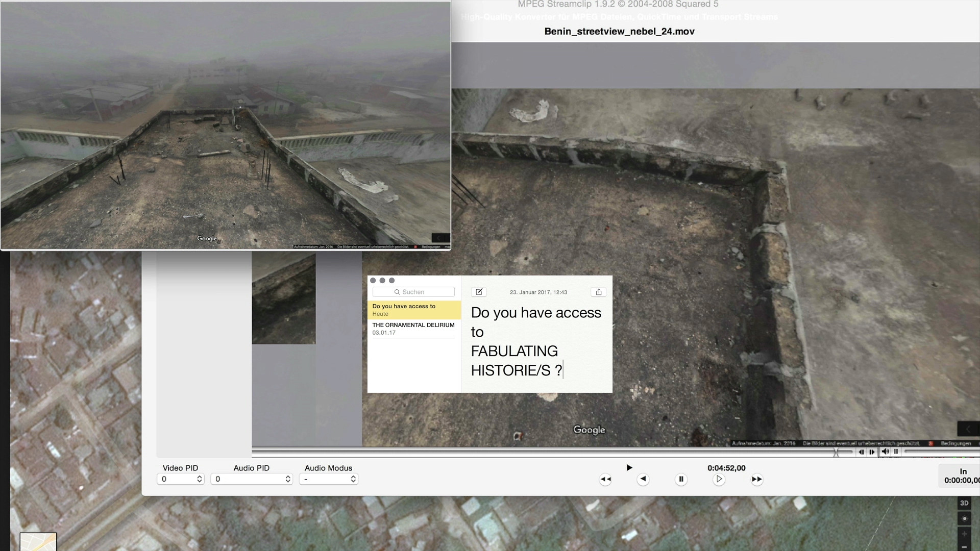Screen dimensions: 980x551
Task: Click the Streamclip timeline scrub bar
Action: click(x=510, y=452)
